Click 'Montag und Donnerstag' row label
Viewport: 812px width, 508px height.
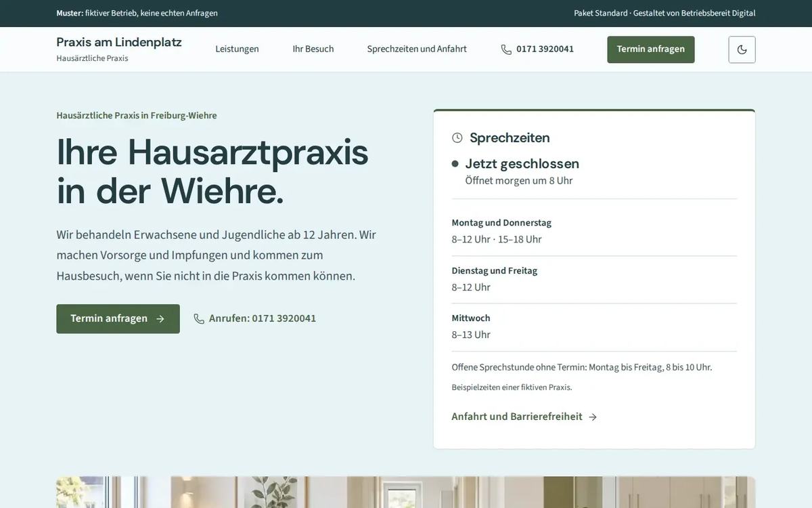501,223
